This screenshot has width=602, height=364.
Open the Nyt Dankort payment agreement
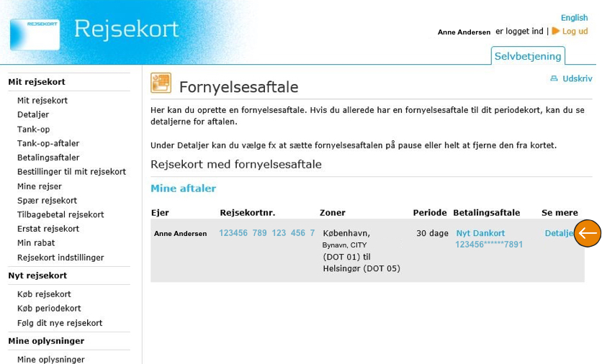480,233
